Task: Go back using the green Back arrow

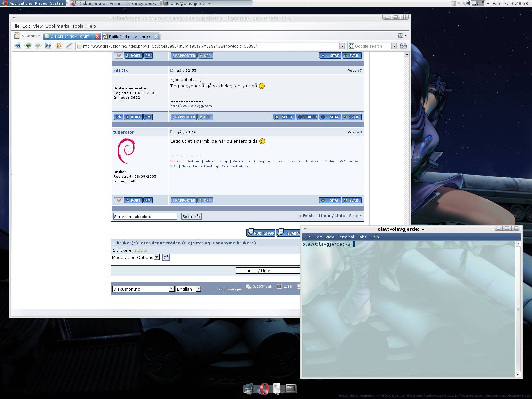Action: pos(28,46)
